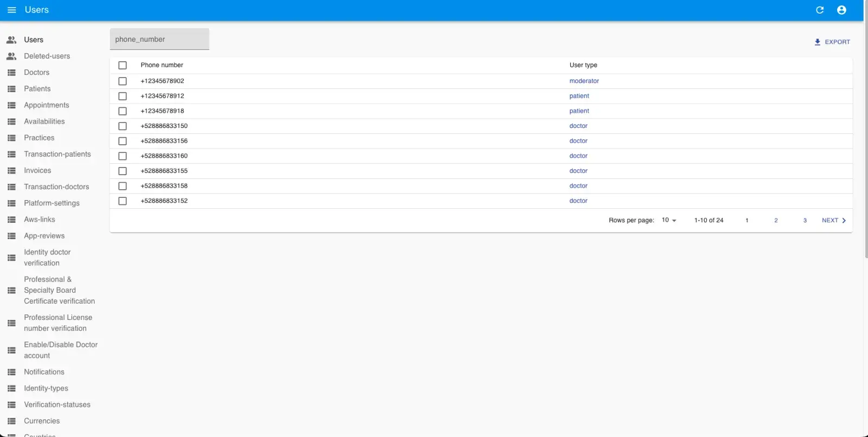The height and width of the screenshot is (437, 868).
Task: Click the patient link for +12345678918
Action: [x=579, y=111]
